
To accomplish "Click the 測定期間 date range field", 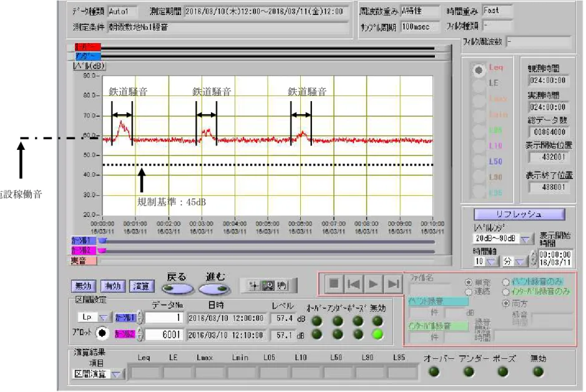I will point(266,11).
